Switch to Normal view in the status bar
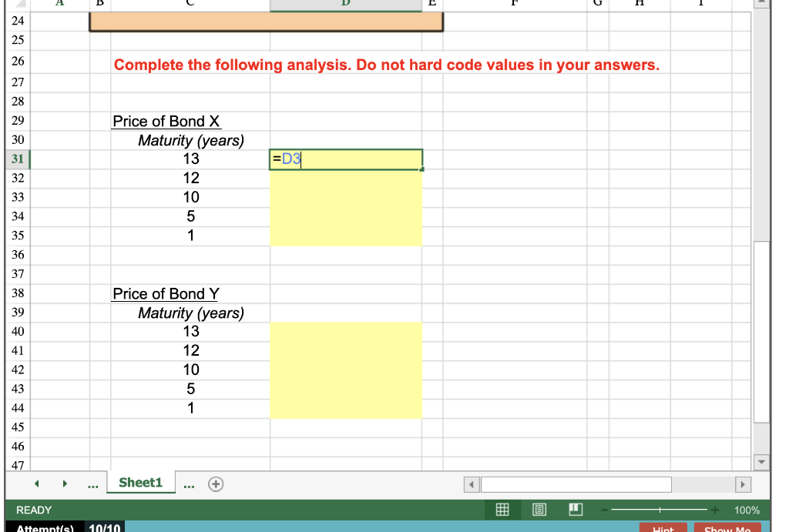The width and height of the screenshot is (789, 532). [502, 510]
